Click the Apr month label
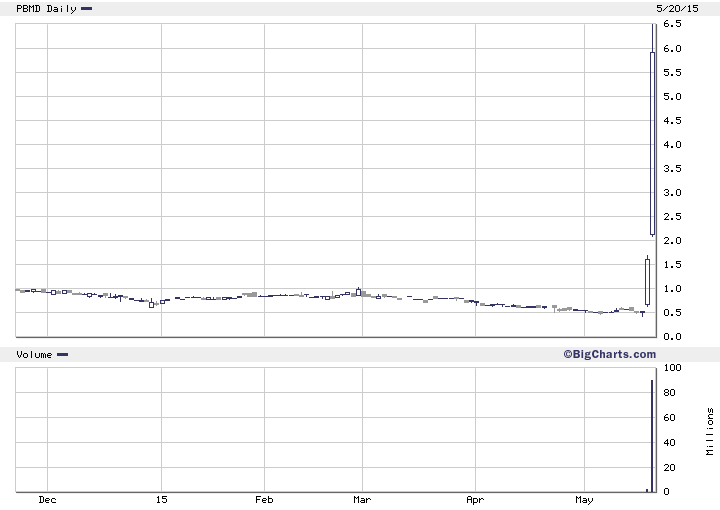720x510 pixels. (x=475, y=499)
